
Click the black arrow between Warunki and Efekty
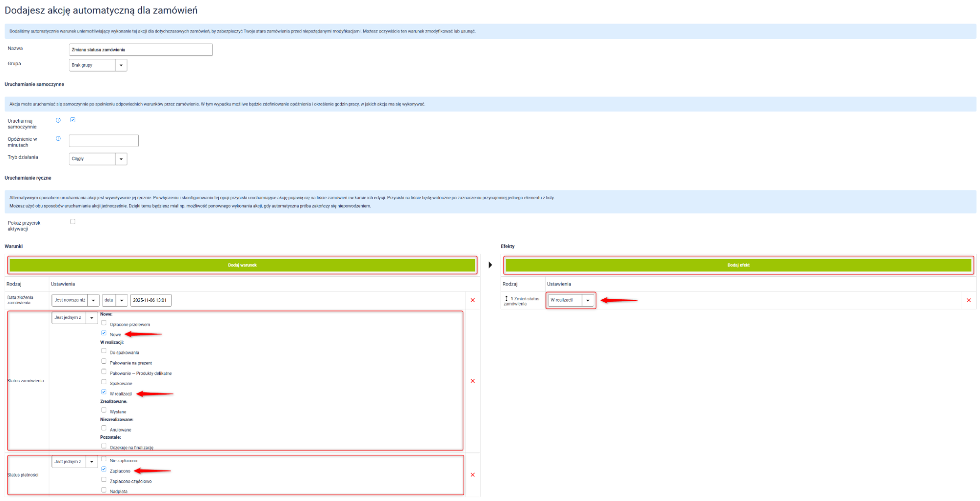pos(490,265)
